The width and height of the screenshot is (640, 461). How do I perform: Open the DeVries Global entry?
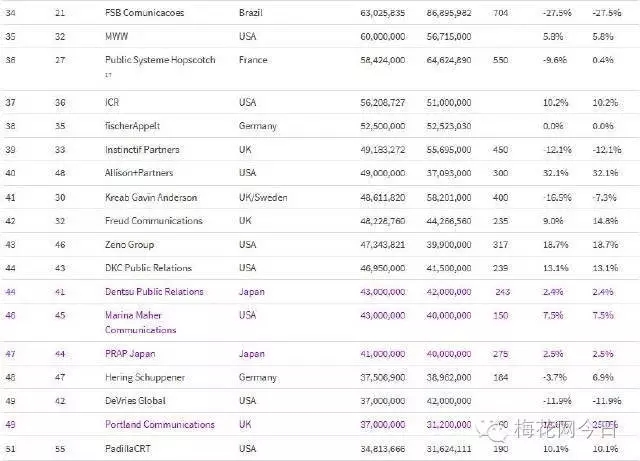[134, 401]
